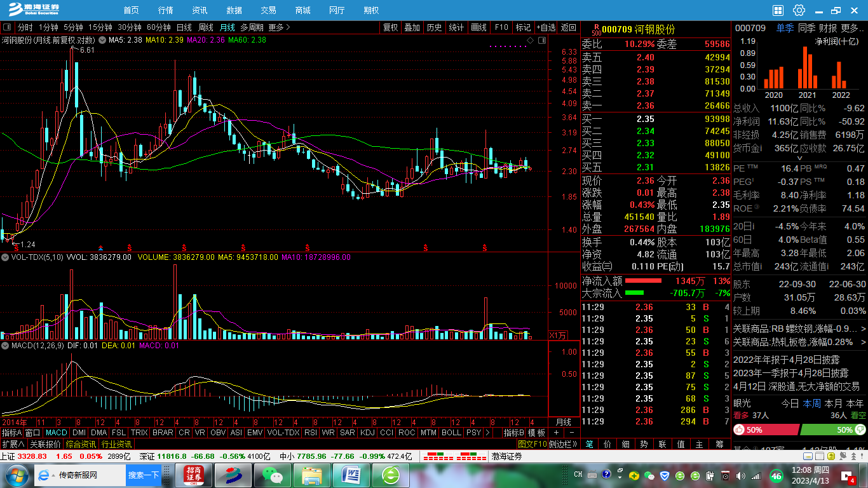Open the green 360 browser in taskbar

[391, 475]
